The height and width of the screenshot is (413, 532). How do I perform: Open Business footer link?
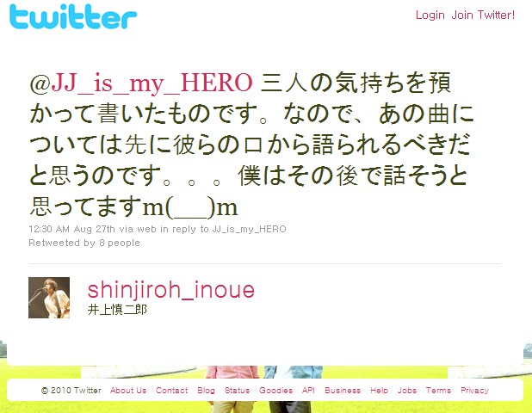(x=343, y=391)
